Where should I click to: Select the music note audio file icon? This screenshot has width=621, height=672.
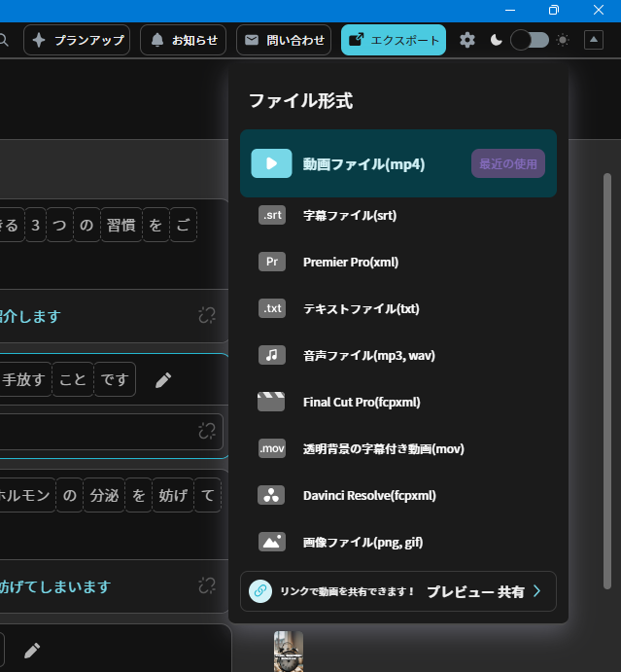272,355
